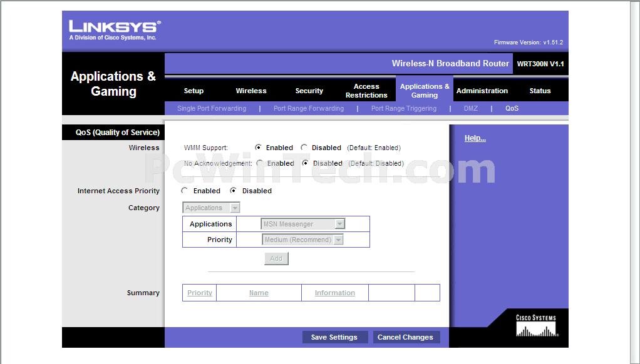The height and width of the screenshot is (364, 640).
Task: Open the Access Restrictions tab
Action: 366,91
